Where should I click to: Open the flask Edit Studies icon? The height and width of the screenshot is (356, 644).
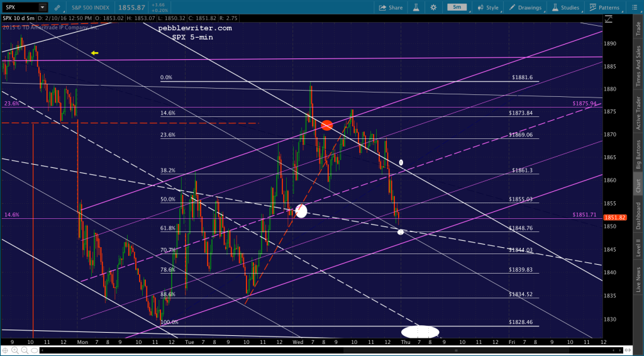coord(416,8)
